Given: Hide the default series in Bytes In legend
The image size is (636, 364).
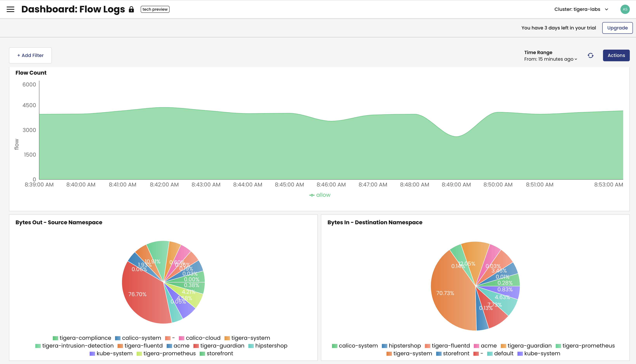Looking at the screenshot, I should coord(503,354).
